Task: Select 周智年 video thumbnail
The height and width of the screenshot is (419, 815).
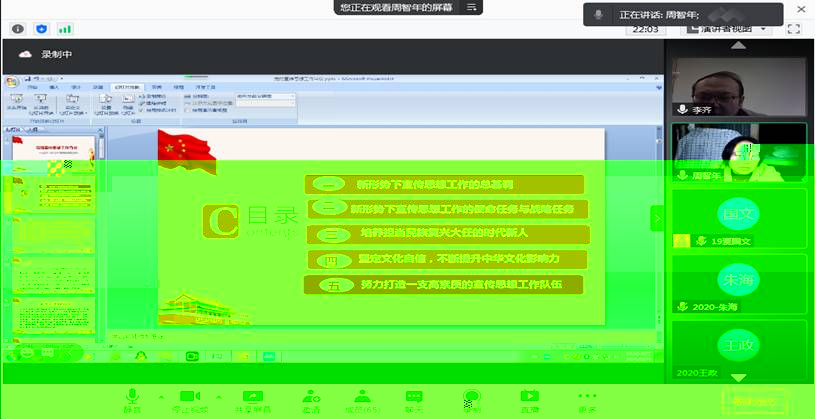Action: (x=739, y=152)
